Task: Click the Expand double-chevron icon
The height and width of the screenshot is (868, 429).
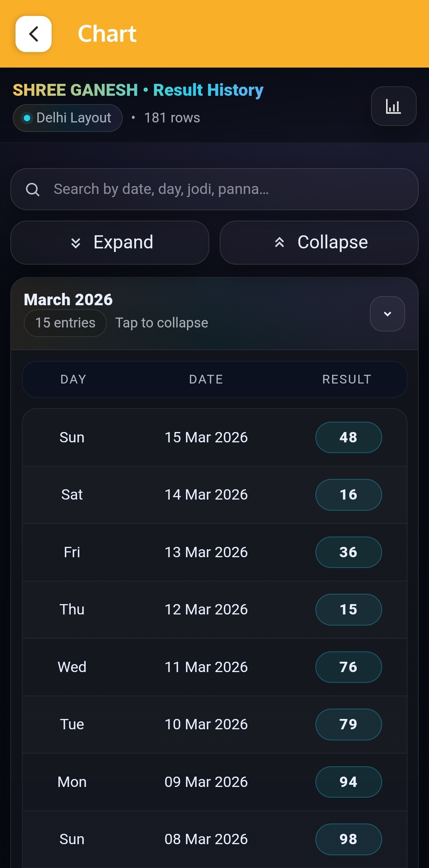Action: point(75,242)
